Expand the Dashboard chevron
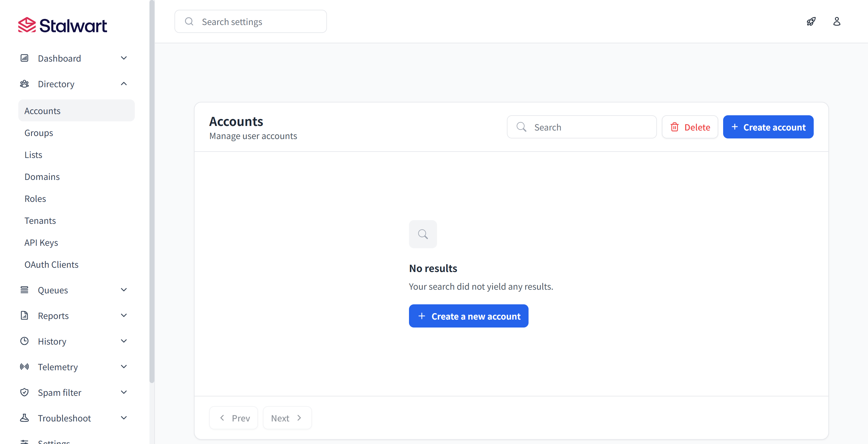The height and width of the screenshot is (444, 868). 124,58
